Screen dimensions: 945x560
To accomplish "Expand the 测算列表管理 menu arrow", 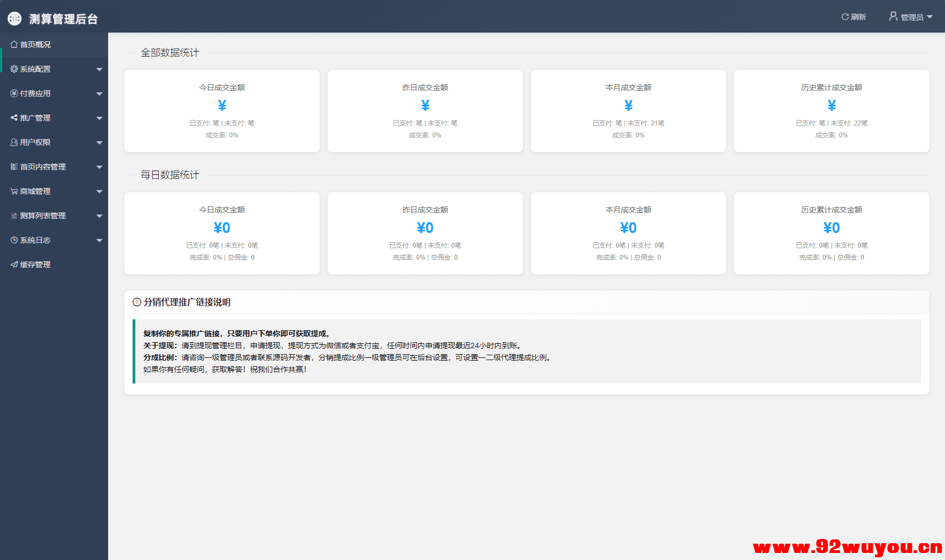I will pyautogui.click(x=99, y=216).
